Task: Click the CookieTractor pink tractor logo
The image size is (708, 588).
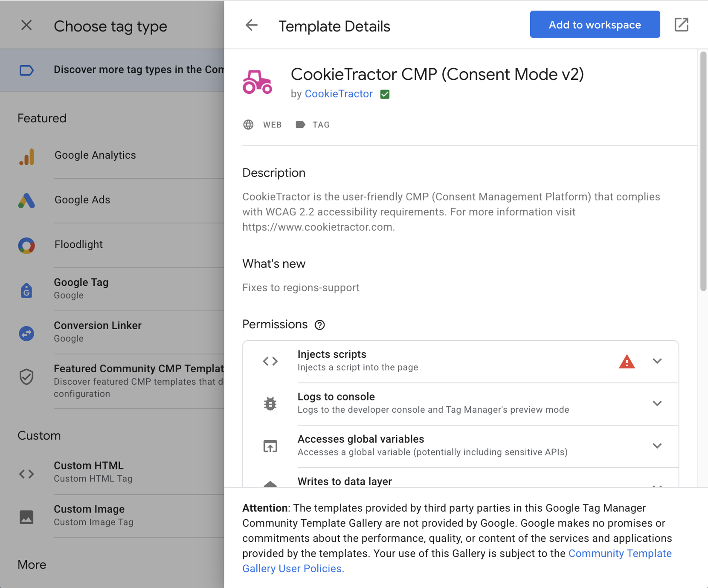Action: coord(257,82)
